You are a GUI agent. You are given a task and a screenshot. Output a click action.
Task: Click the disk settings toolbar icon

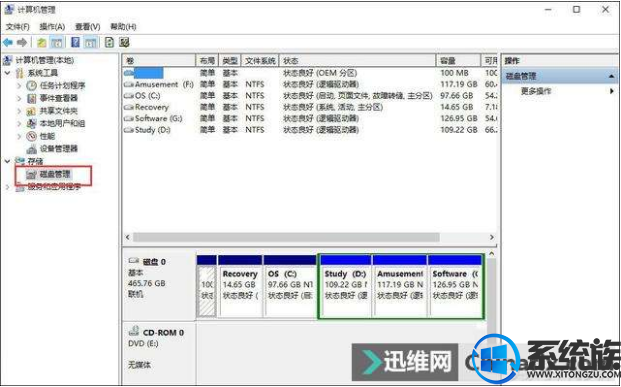[124, 42]
